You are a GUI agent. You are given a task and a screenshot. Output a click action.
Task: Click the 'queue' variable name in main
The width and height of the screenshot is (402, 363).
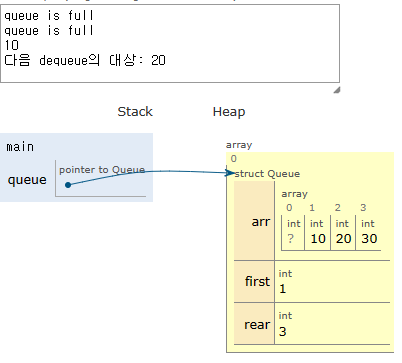point(27,180)
